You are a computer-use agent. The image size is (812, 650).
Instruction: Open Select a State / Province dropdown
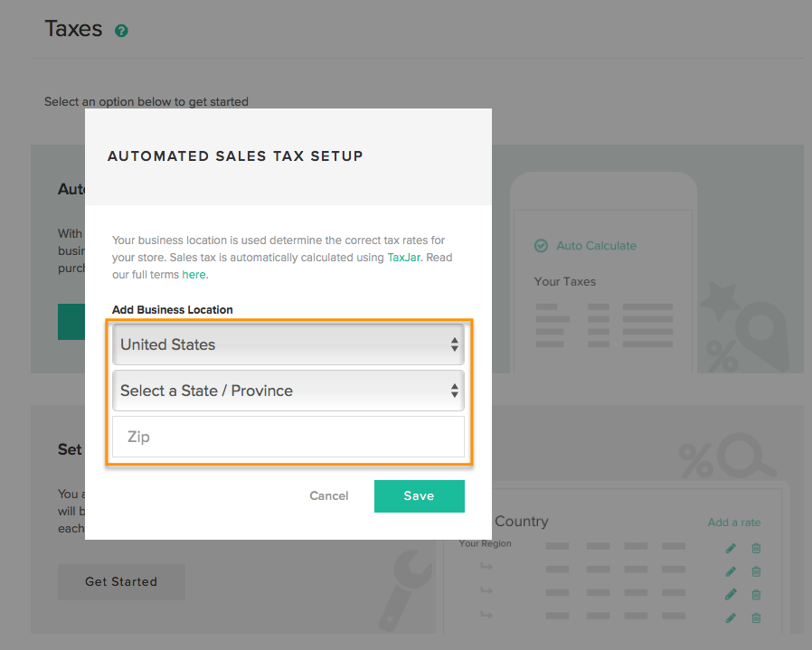pos(288,391)
